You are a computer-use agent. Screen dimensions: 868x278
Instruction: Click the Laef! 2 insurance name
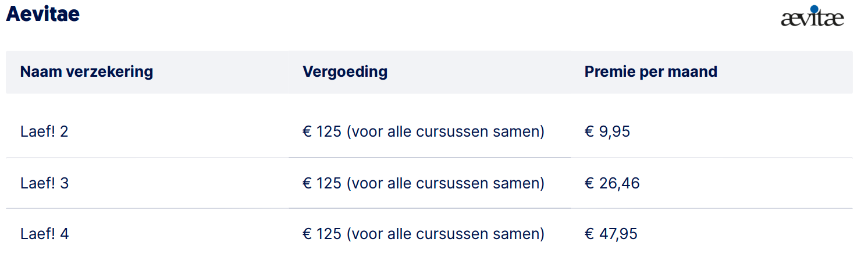pos(44,132)
